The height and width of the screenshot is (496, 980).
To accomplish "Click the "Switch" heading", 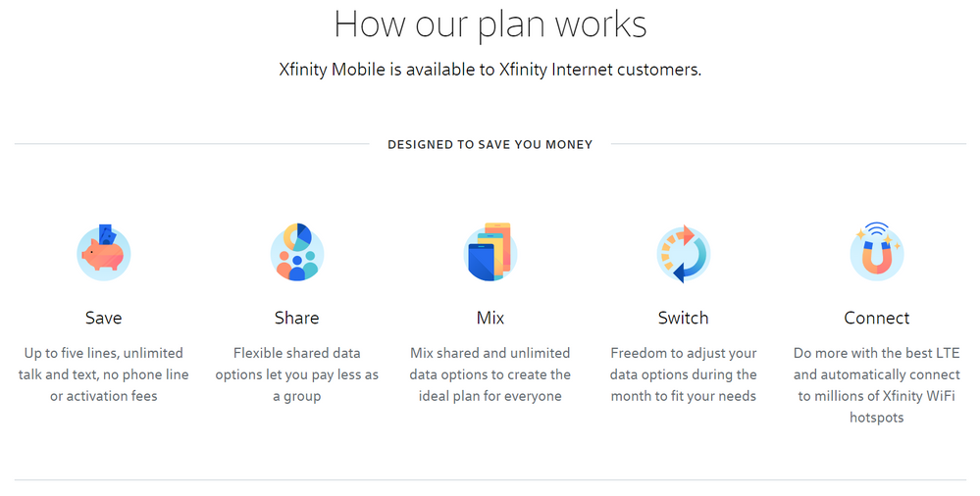I will [683, 318].
